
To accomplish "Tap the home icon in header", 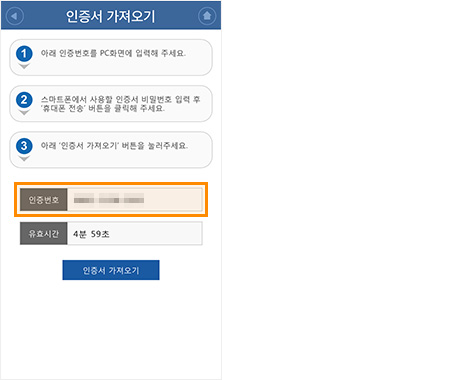I will [207, 16].
